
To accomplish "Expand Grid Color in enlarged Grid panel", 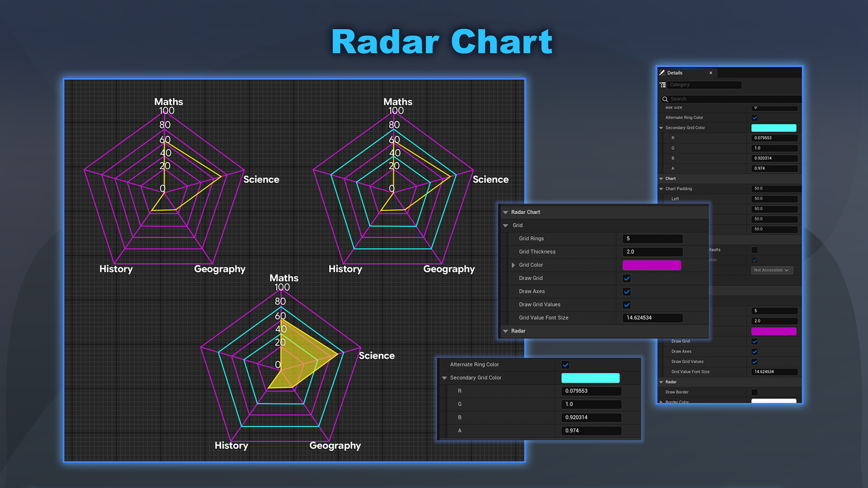I will pyautogui.click(x=513, y=265).
